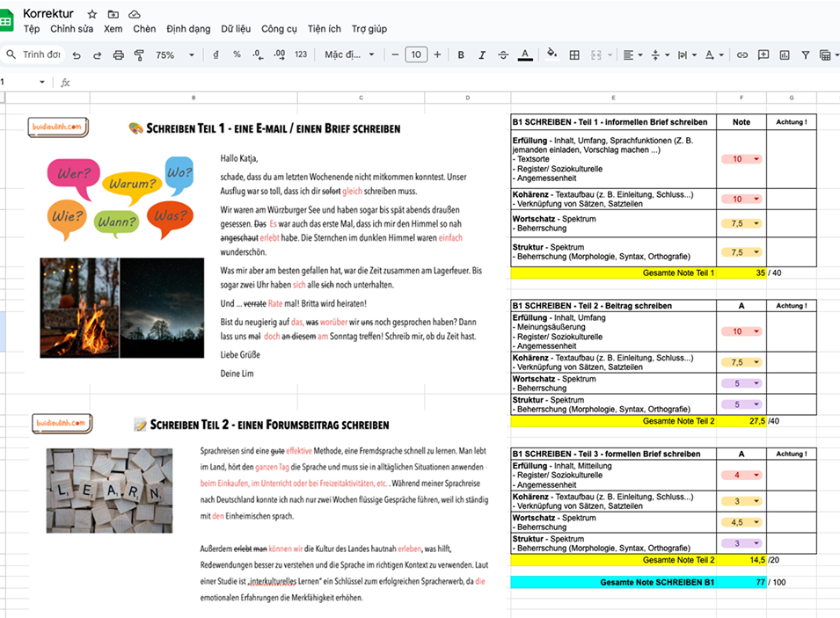Open the Chèn menu

coord(144,29)
